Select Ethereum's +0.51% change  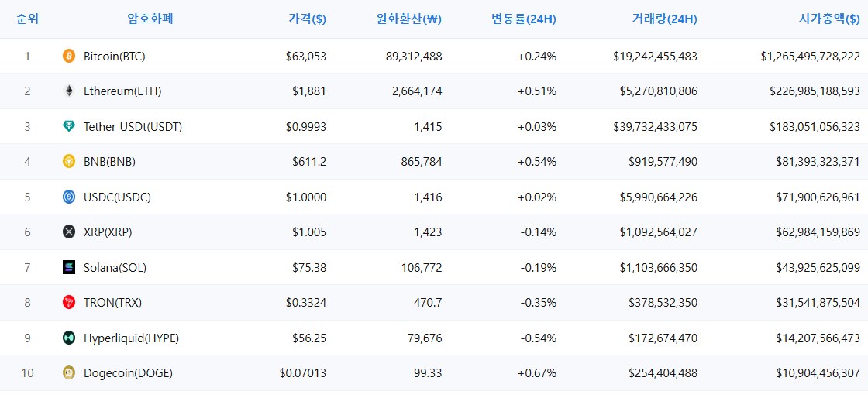[537, 91]
